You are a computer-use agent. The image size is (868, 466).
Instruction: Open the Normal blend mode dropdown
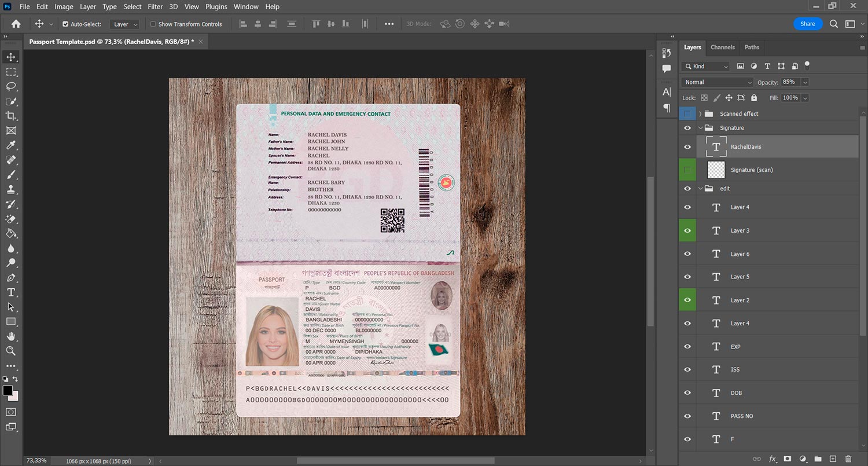(718, 82)
